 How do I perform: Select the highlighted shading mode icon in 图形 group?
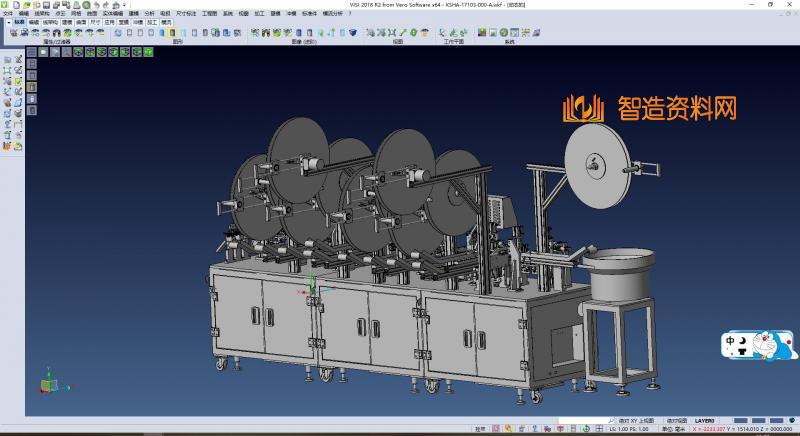(172, 33)
